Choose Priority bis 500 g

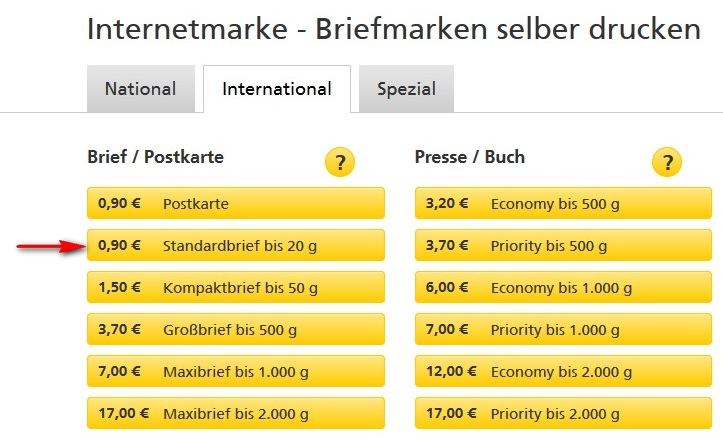[563, 245]
